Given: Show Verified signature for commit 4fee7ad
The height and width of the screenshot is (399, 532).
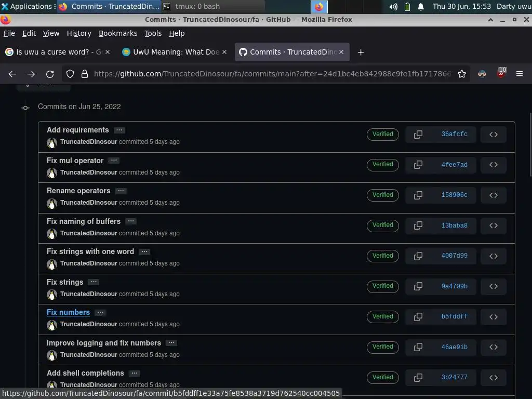Looking at the screenshot, I should tap(383, 165).
